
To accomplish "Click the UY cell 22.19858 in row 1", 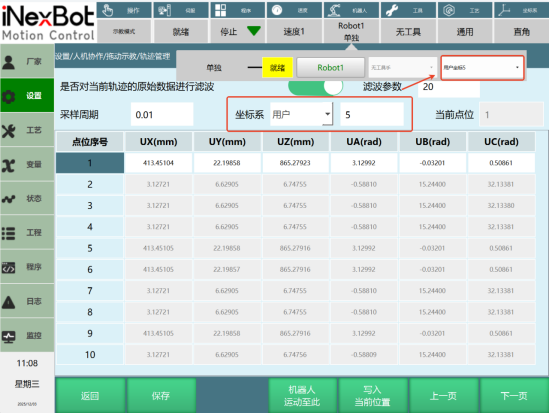I will coord(227,163).
